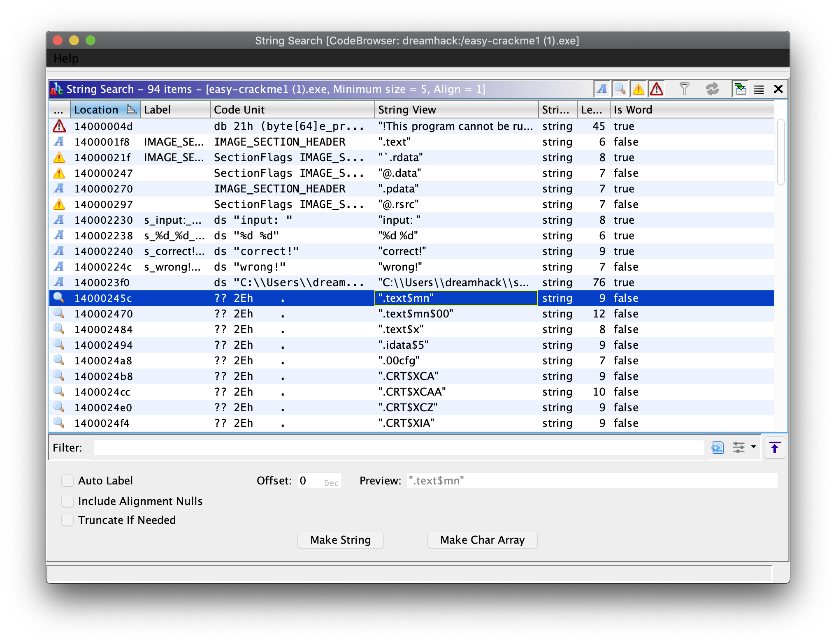Click the selection lines toolbar icon

click(x=759, y=89)
